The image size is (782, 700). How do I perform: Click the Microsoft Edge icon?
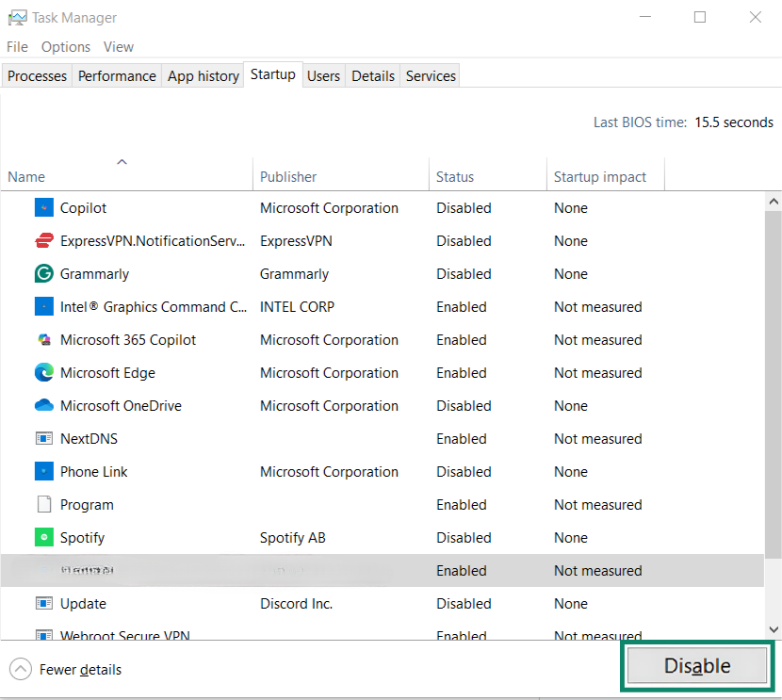[x=44, y=372]
